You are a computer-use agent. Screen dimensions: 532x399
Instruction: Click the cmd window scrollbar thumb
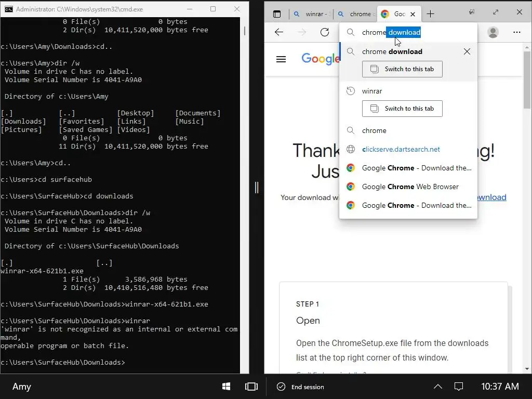coord(245,31)
